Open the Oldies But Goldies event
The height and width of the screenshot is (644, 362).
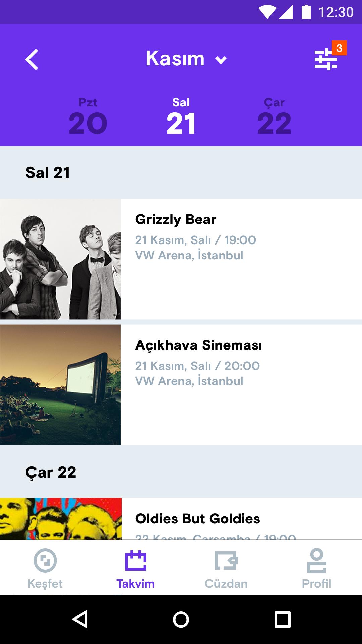click(x=181, y=519)
